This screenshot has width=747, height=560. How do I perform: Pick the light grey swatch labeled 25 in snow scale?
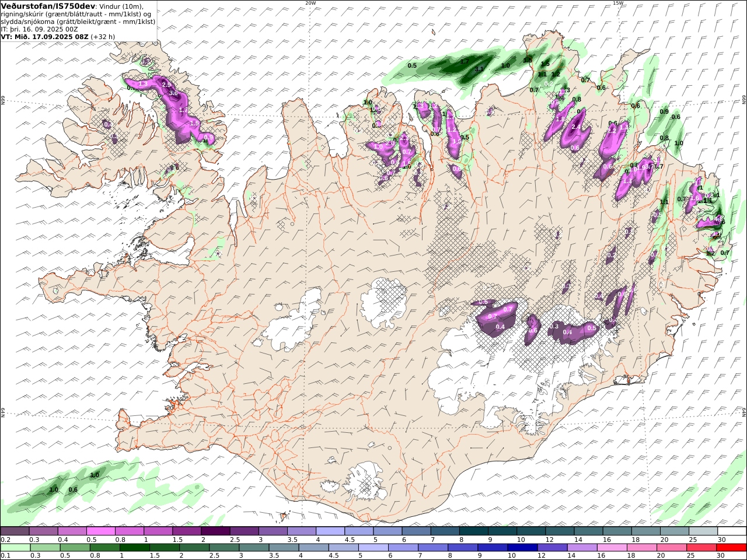click(x=703, y=531)
